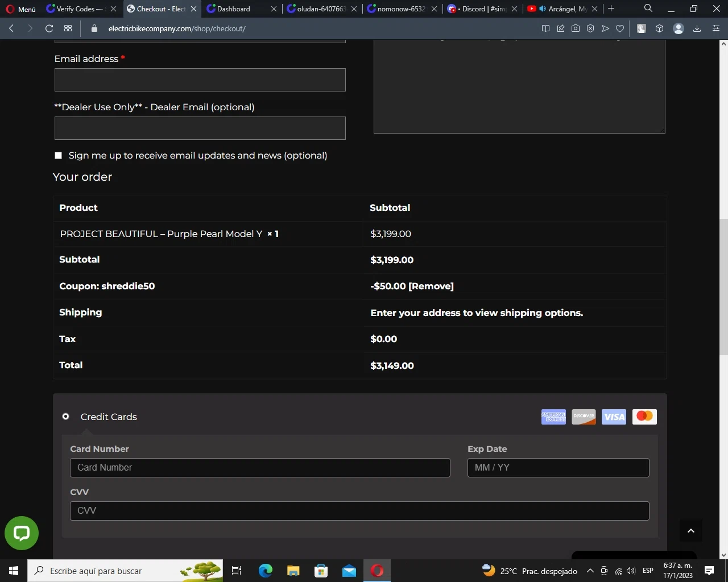
Task: Click the Email address input field
Action: (x=200, y=80)
